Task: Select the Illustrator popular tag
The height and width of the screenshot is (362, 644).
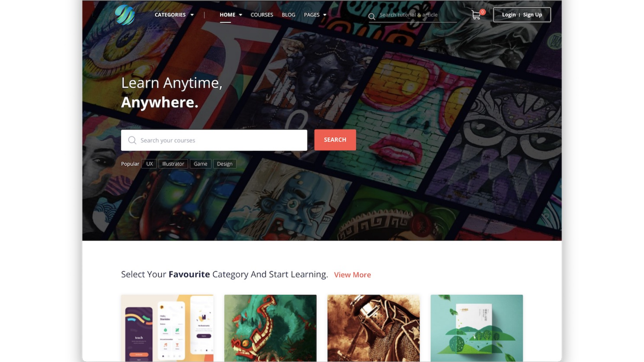Action: [x=173, y=164]
